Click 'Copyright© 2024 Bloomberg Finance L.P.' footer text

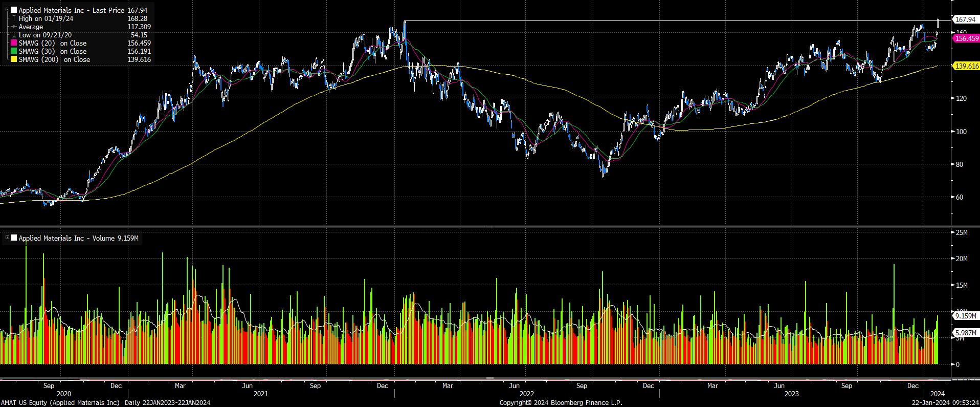(561, 402)
